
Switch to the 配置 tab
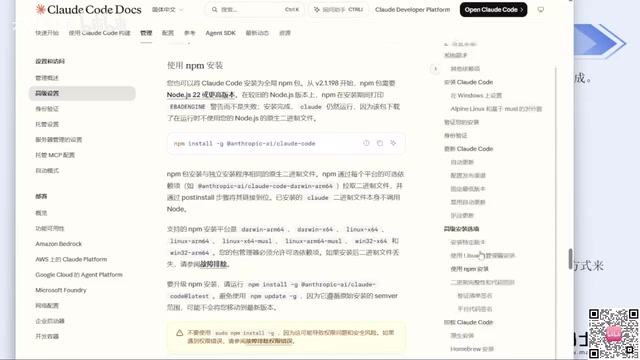[168, 33]
